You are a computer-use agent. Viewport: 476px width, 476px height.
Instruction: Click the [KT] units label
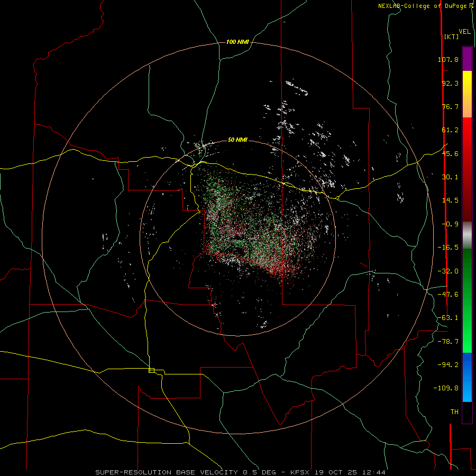451,36
